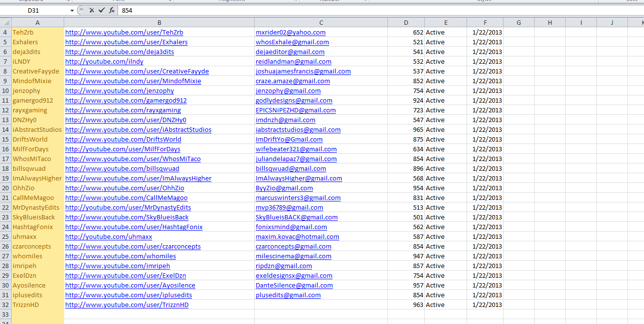Expand the Name Box dropdown arrow
The height and width of the screenshot is (324, 644).
[72, 10]
